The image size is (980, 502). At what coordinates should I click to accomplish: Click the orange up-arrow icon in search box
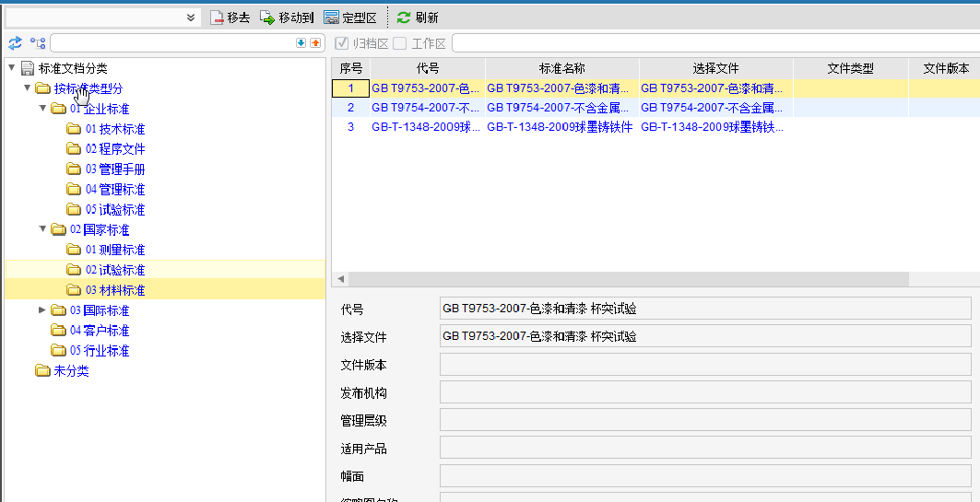pyautogui.click(x=314, y=43)
